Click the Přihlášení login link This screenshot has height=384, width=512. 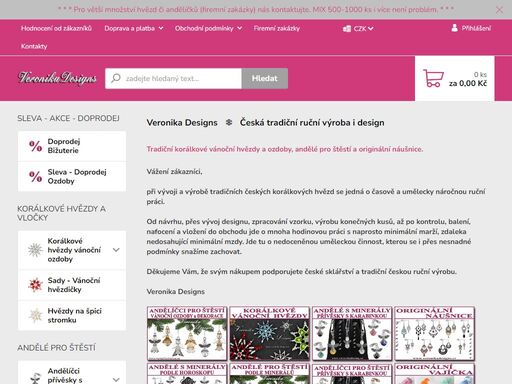pyautogui.click(x=476, y=28)
